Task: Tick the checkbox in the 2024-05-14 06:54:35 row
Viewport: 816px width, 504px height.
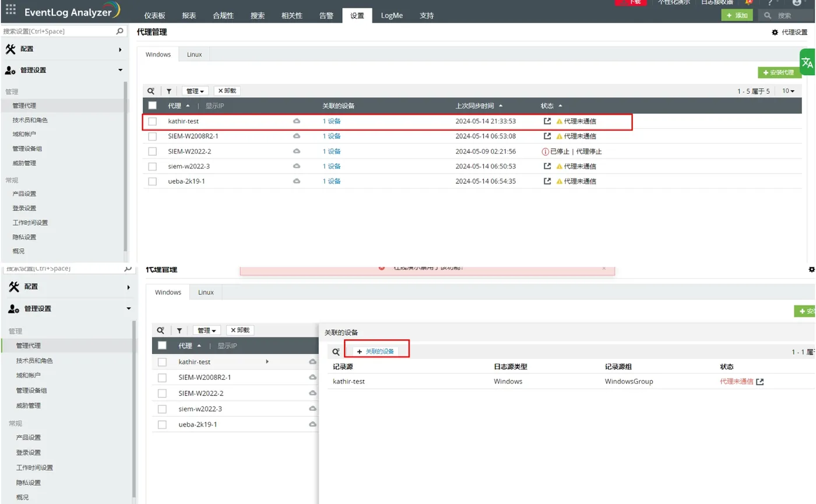Action: (153, 181)
